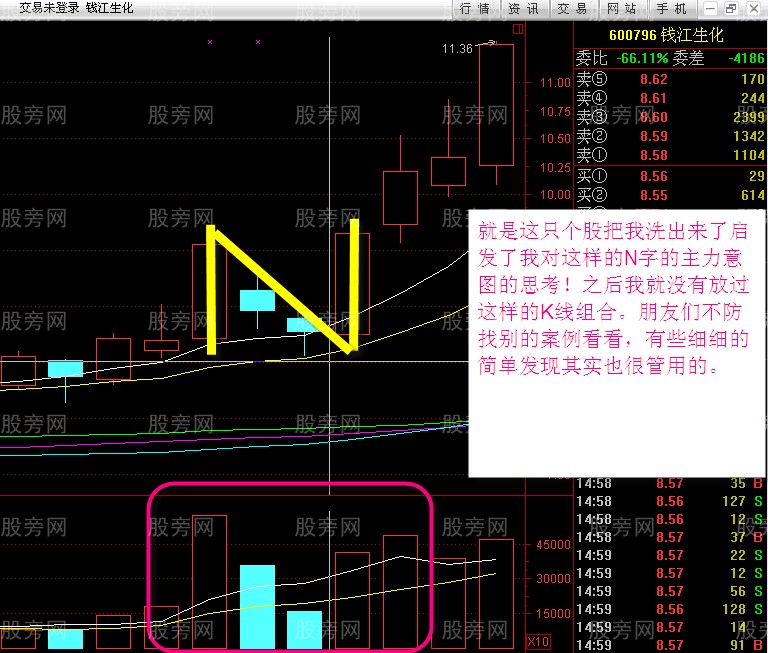Click the 14:59 tick with volume 128 S
This screenshot has height=653, width=768.
tap(670, 609)
